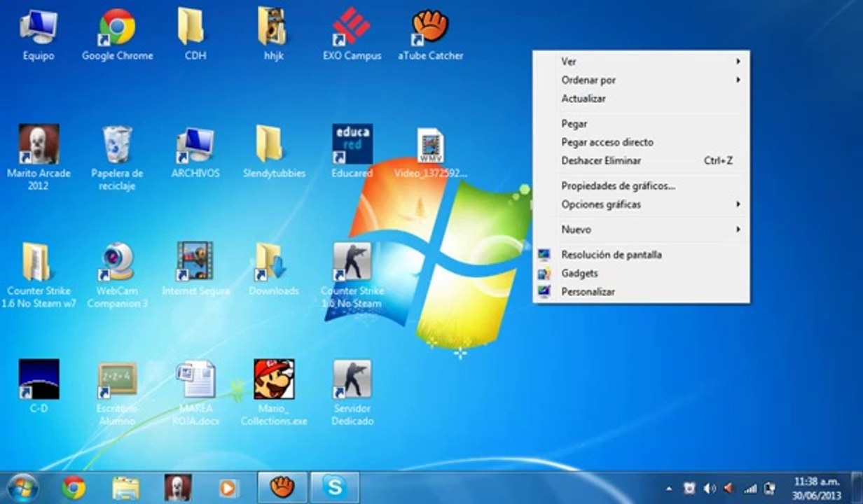The image size is (863, 504).
Task: Choose Pegar acceso directo
Action: coord(641,142)
